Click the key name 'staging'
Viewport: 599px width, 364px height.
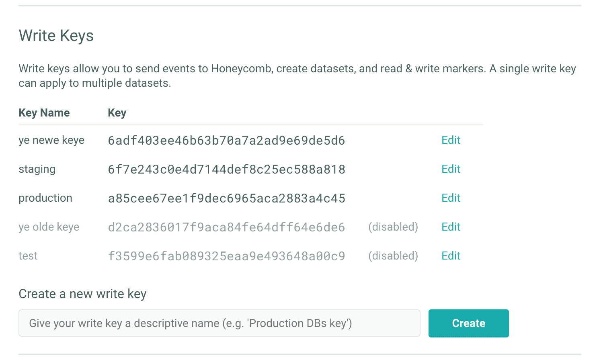[37, 169]
